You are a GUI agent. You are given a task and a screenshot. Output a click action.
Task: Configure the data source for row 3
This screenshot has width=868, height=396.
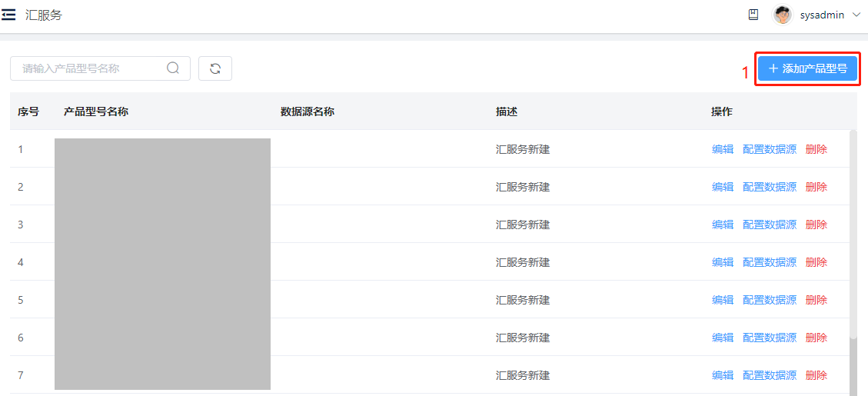click(770, 225)
